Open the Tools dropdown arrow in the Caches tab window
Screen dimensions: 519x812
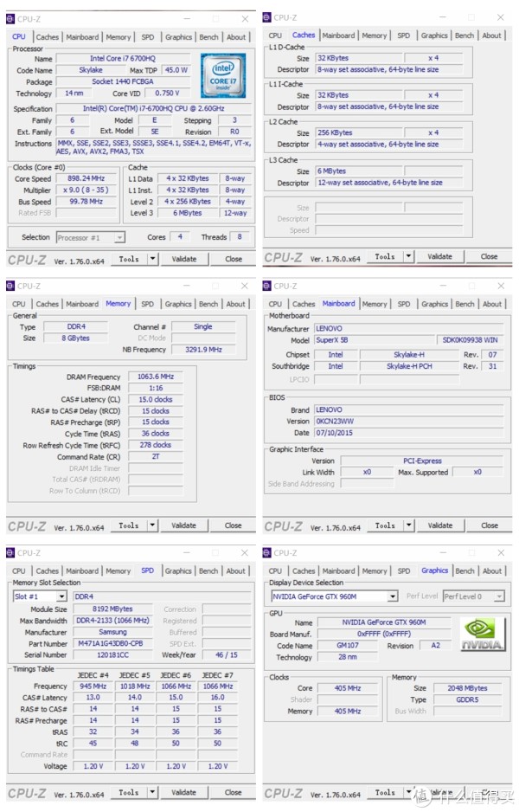[x=409, y=256]
